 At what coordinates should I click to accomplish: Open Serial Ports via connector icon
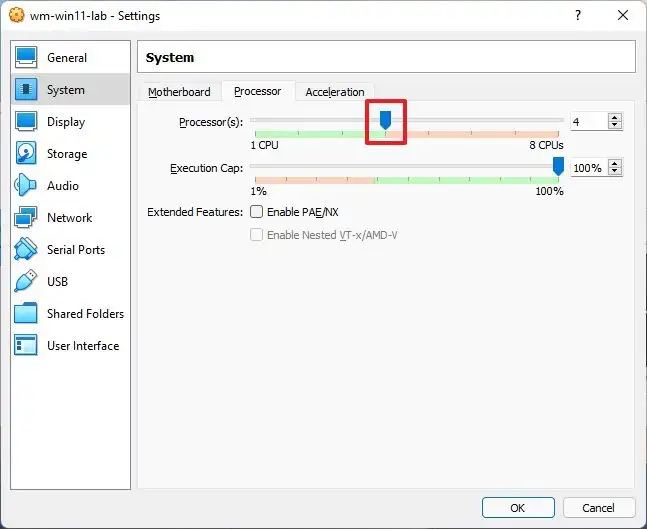pos(26,249)
